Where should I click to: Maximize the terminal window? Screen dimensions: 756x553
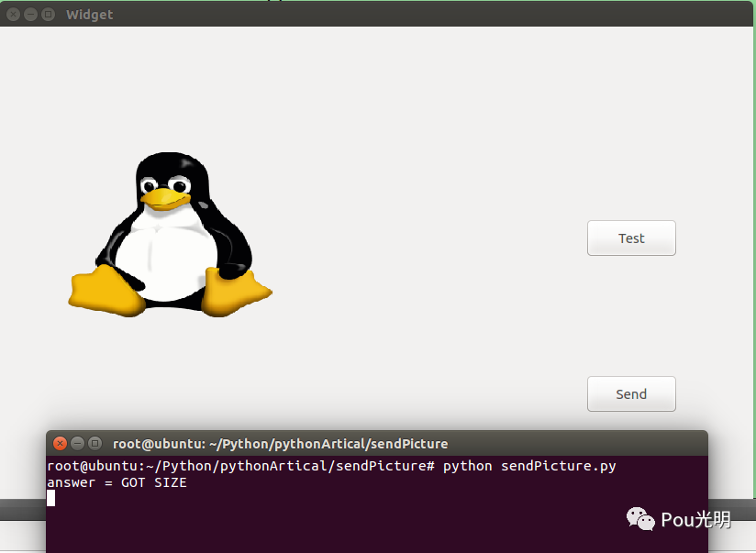point(95,443)
